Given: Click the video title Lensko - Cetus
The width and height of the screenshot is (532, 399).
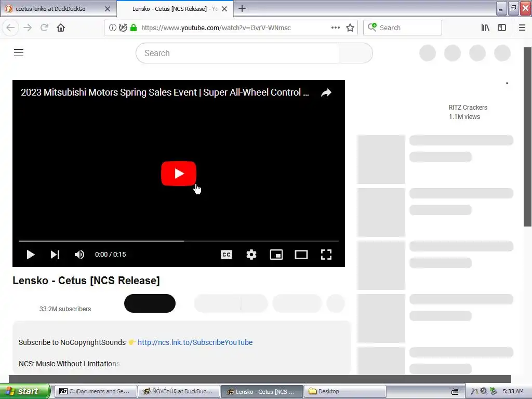Looking at the screenshot, I should [86, 281].
